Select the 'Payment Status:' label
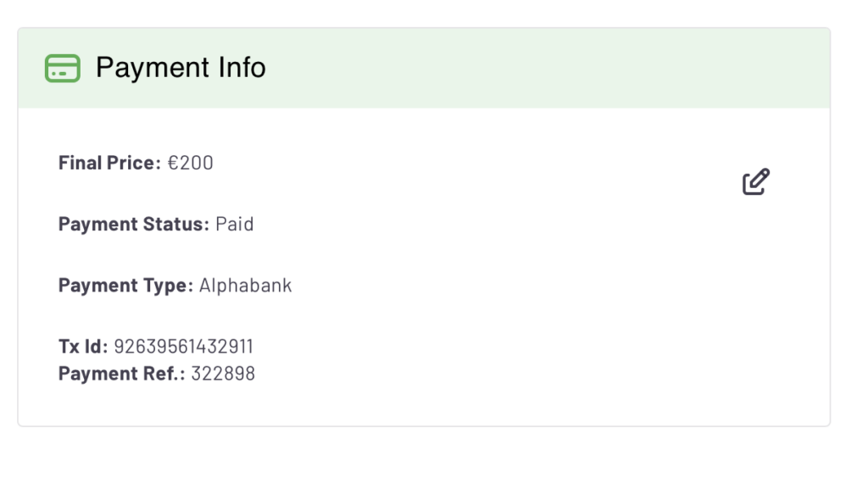868x494 pixels. point(133,225)
